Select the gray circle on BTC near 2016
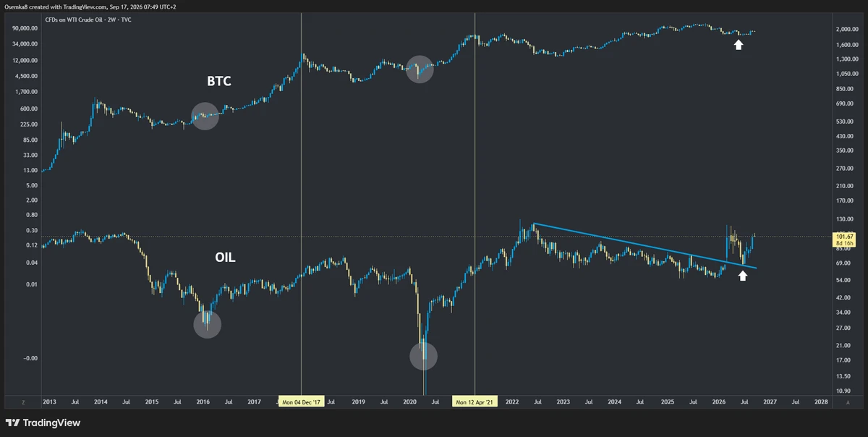868x437 pixels. [x=205, y=116]
